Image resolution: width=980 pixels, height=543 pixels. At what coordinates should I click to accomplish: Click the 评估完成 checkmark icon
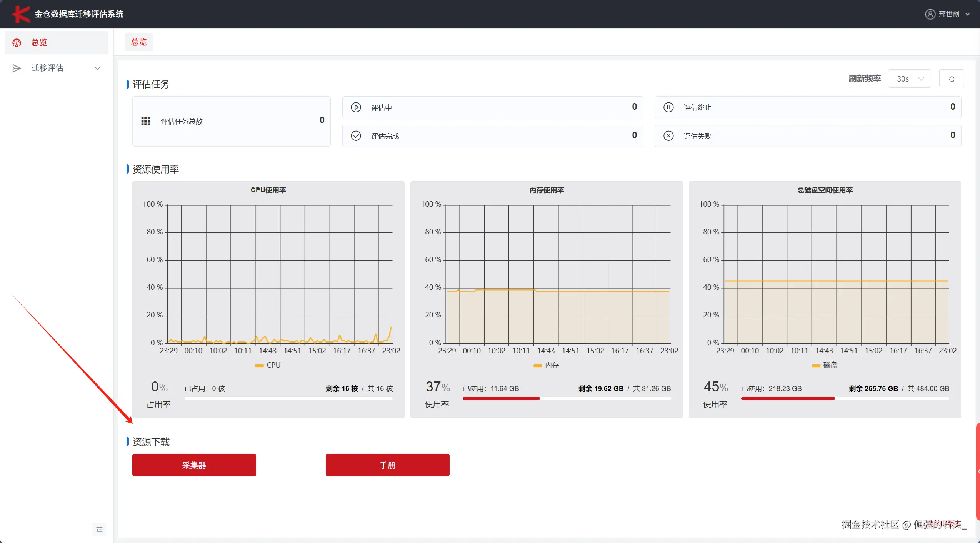(356, 136)
